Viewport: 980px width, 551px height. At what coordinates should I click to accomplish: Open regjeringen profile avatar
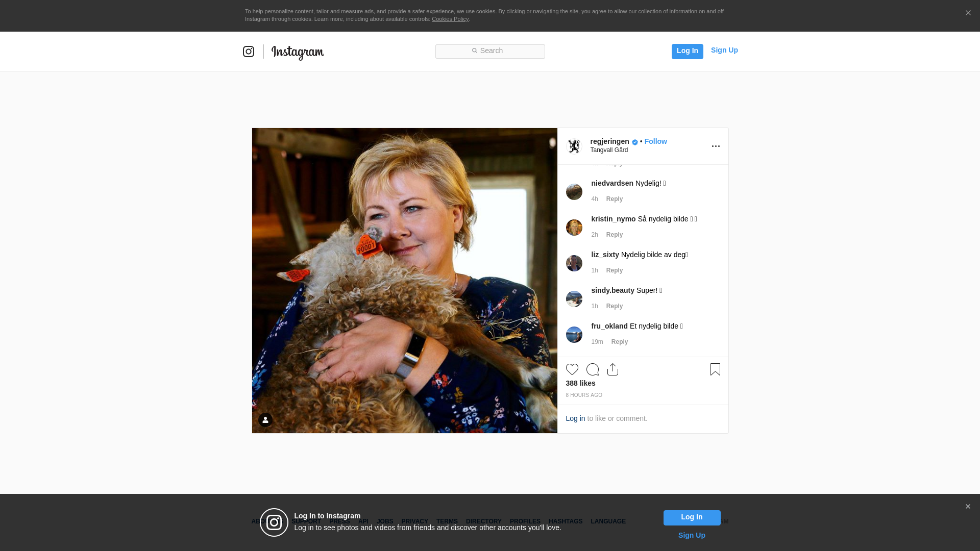574,146
